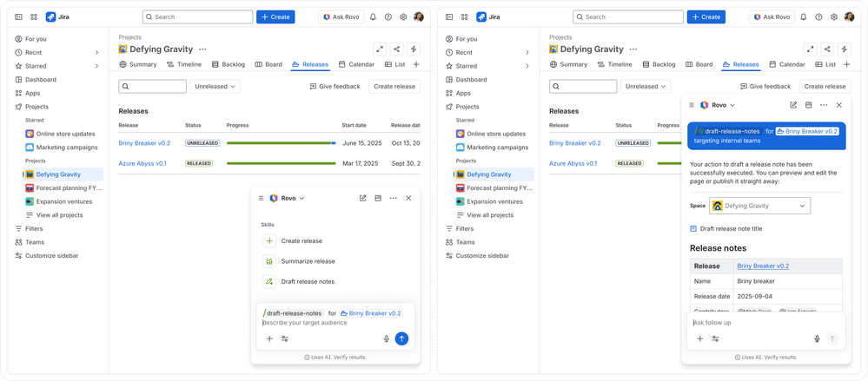
Task: Click the user avatar in right screenshot
Action: coord(849,17)
